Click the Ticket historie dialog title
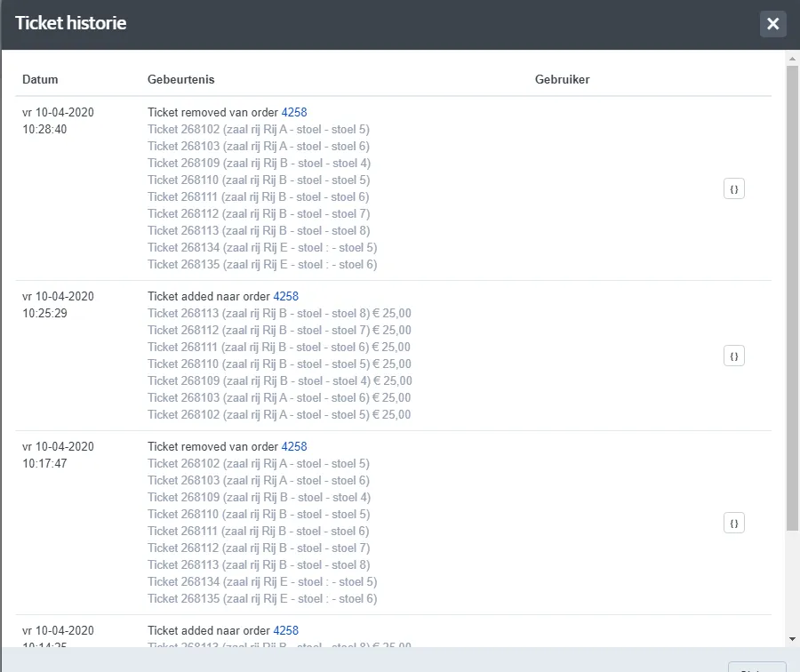Image resolution: width=800 pixels, height=672 pixels. [x=70, y=23]
